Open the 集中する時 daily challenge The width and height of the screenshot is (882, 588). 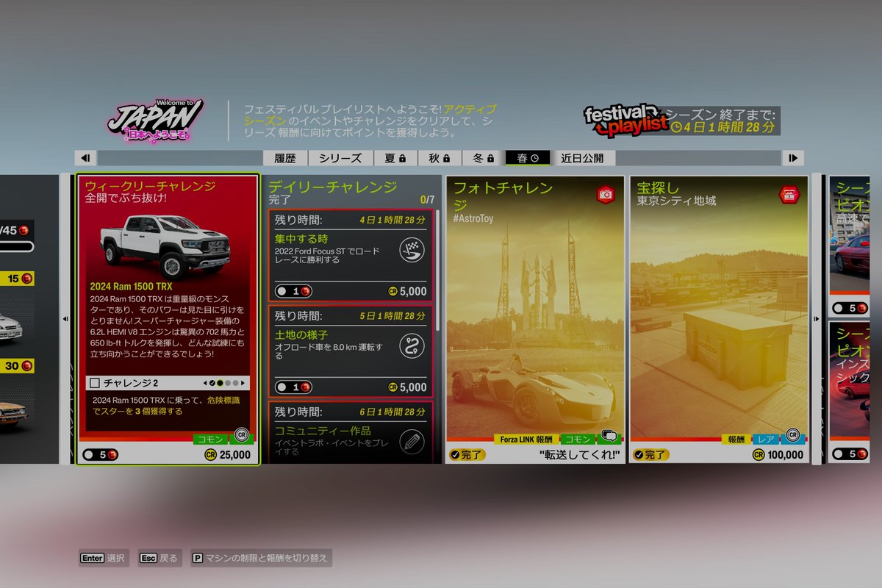(351, 256)
